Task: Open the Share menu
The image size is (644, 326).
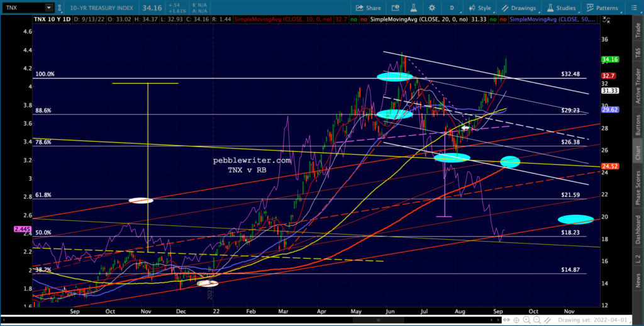Action: [x=368, y=8]
